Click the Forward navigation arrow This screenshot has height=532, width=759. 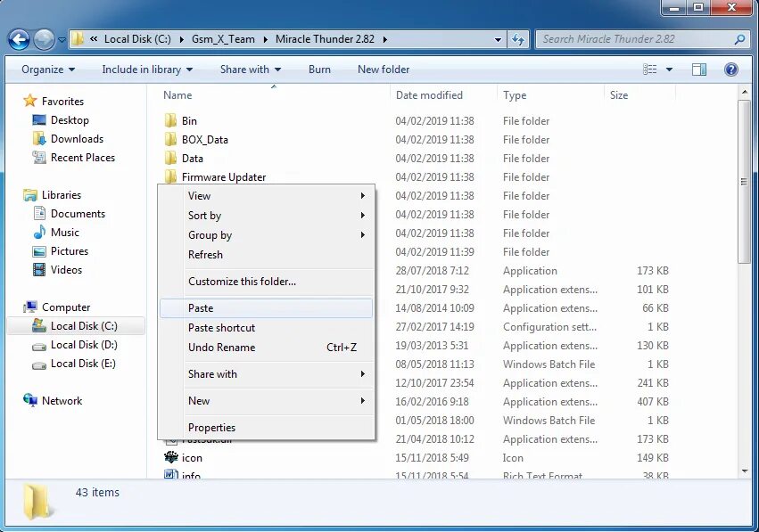point(44,40)
